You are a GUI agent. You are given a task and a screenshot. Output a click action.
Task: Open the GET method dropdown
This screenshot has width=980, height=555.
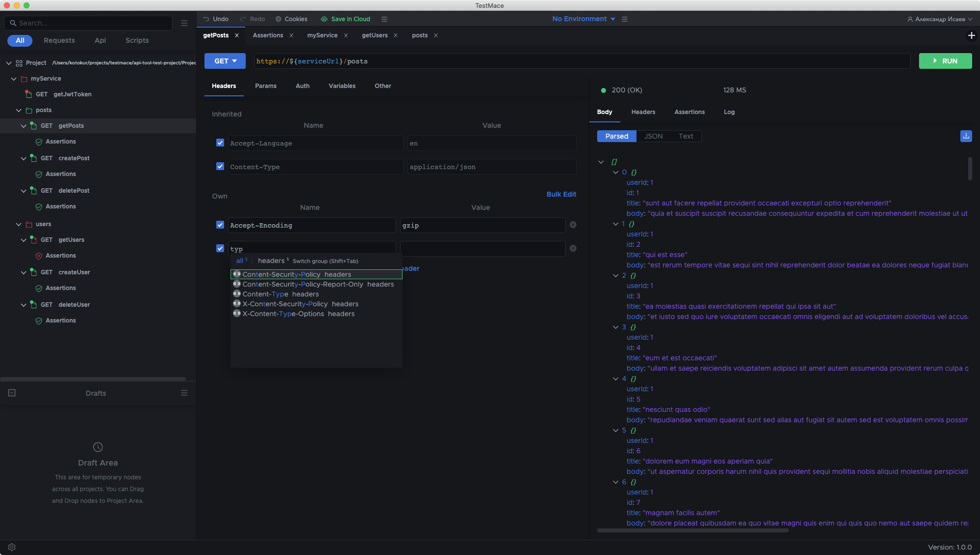(225, 61)
